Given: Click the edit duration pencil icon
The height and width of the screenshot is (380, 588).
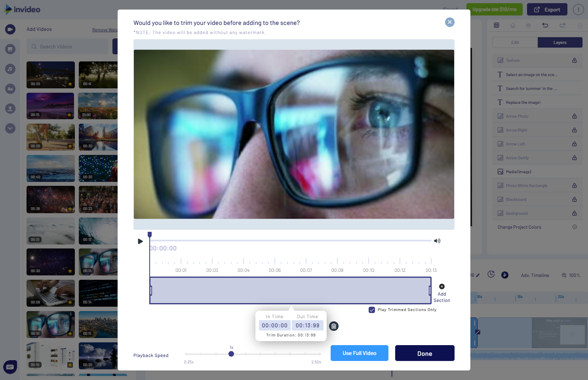Looking at the screenshot, I should (x=478, y=275).
